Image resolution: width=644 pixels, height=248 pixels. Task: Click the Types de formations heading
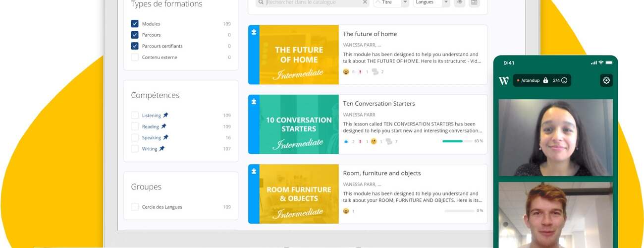point(166,4)
